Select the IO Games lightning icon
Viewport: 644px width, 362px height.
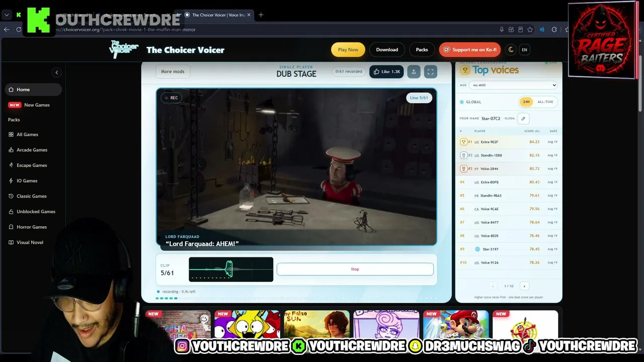(11, 180)
